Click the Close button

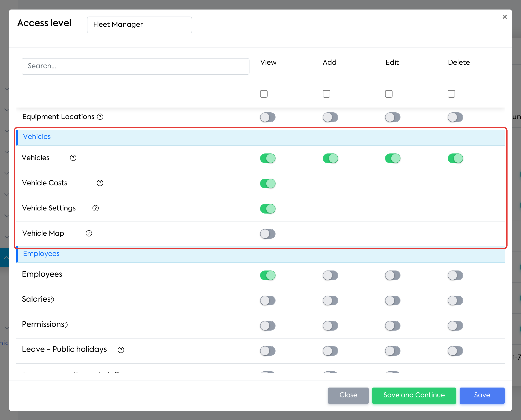coord(348,395)
